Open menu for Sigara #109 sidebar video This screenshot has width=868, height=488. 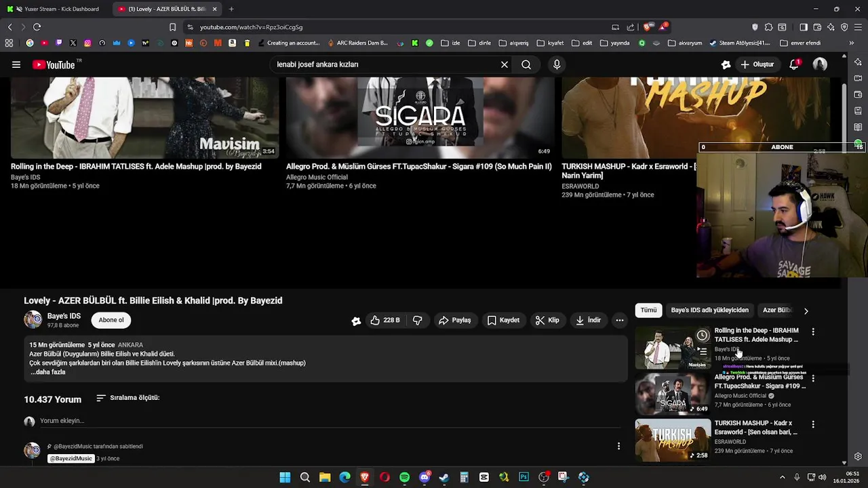(x=813, y=378)
